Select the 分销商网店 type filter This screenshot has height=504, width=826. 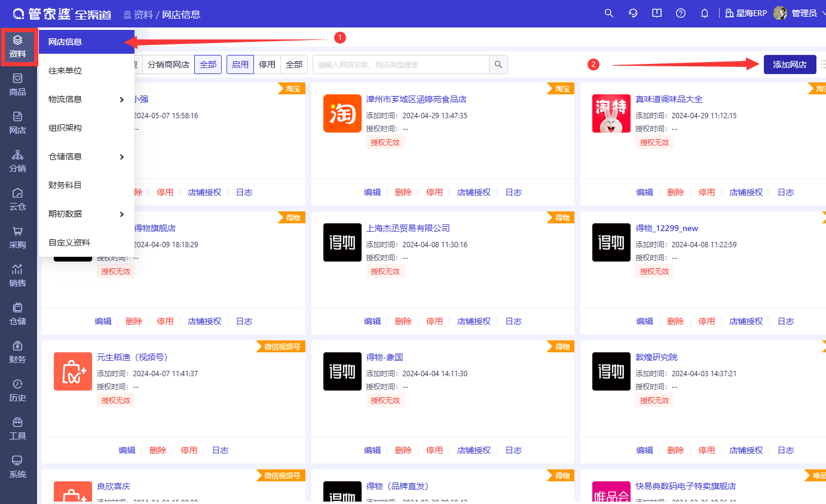[169, 64]
